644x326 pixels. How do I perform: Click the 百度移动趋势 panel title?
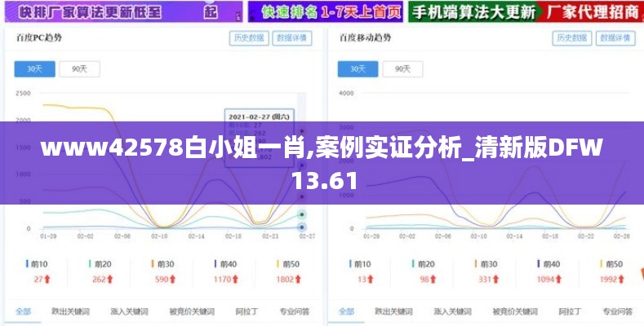click(365, 37)
